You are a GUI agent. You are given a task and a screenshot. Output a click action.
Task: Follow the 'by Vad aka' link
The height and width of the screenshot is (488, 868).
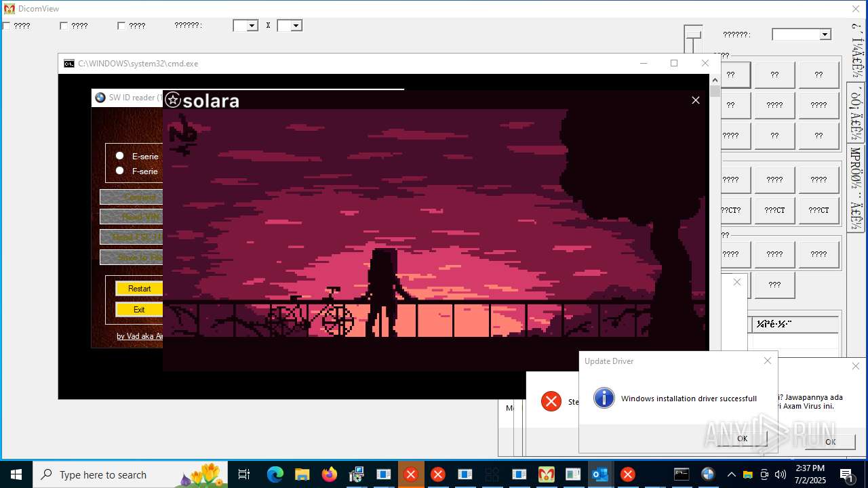click(x=140, y=336)
